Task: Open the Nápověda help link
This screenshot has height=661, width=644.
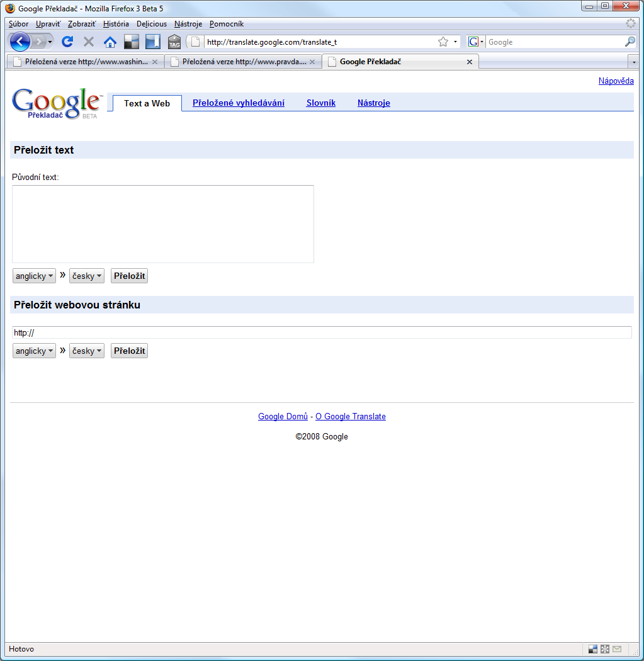Action: [616, 81]
